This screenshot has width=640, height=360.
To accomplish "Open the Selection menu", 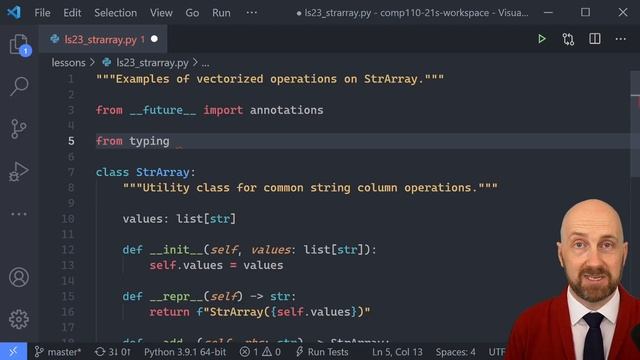I will pos(116,13).
